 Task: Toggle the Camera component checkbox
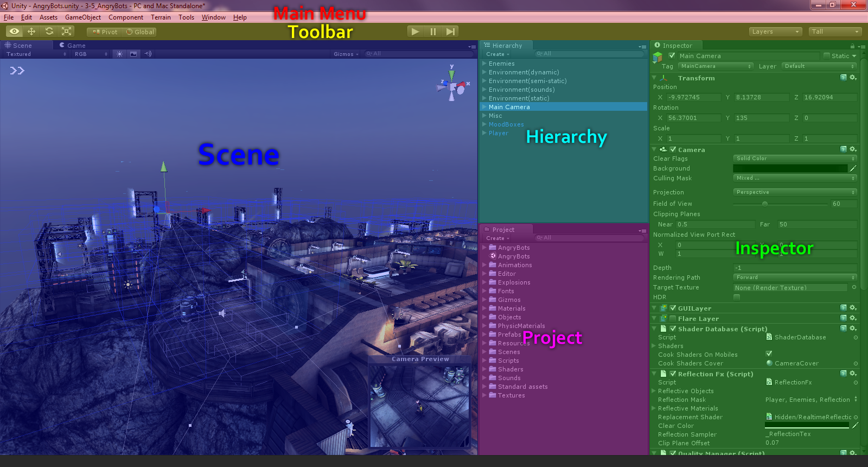[x=673, y=149]
